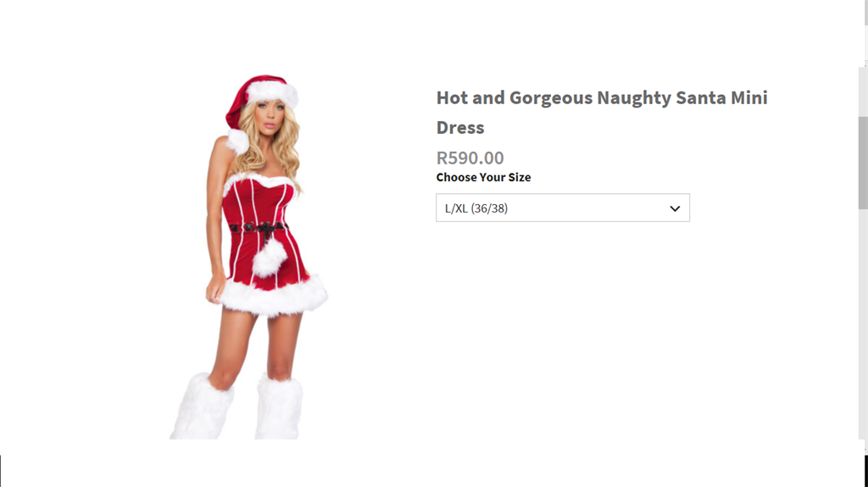Image resolution: width=868 pixels, height=487 pixels.
Task: Click the product title Naughty Santa Mini Dress
Action: (602, 113)
